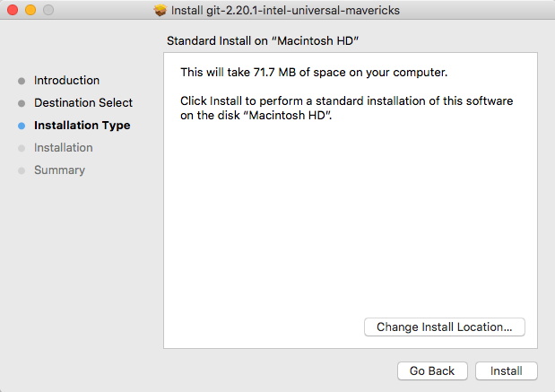Click the package icon in the title bar
555x392 pixels.
tap(160, 11)
